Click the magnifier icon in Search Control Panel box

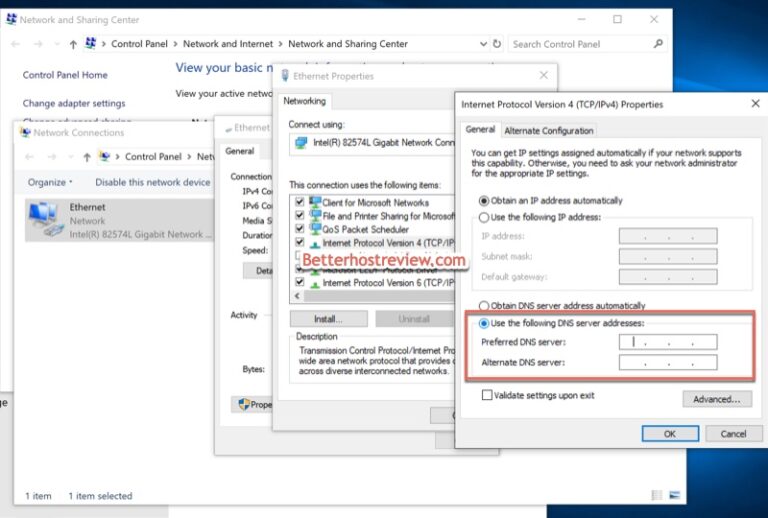click(658, 44)
